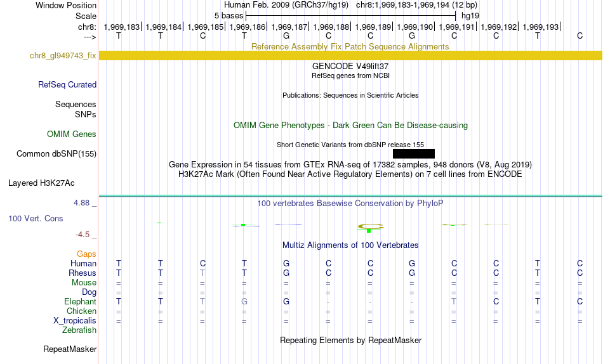Click the H3K27Ac Mark ENCODE title

[x=350, y=174]
